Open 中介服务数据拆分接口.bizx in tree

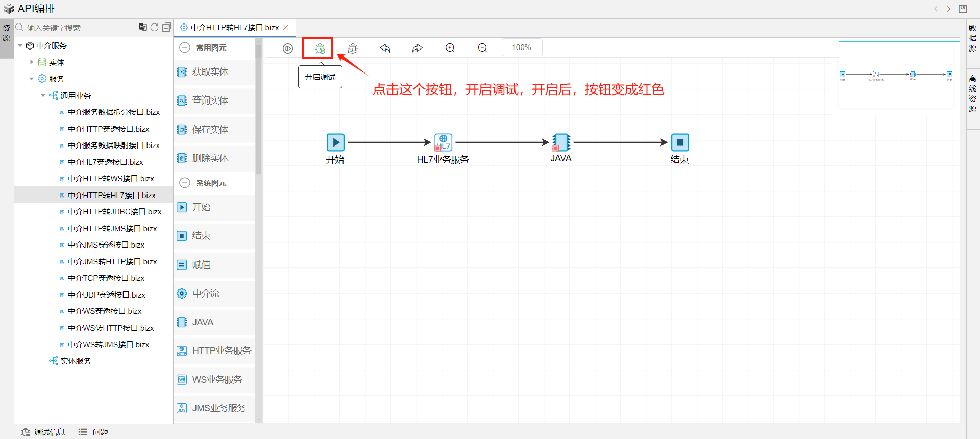pyautogui.click(x=114, y=112)
